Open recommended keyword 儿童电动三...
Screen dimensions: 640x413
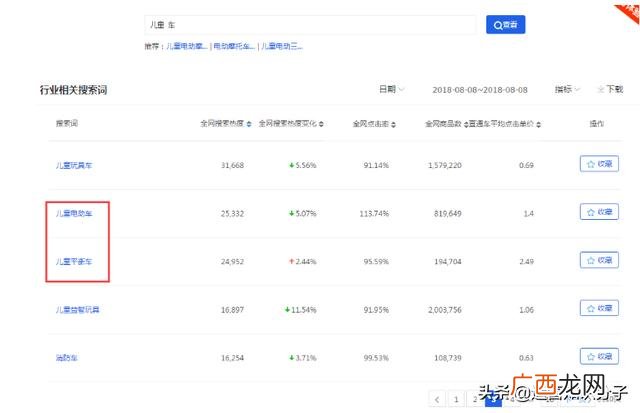282,46
